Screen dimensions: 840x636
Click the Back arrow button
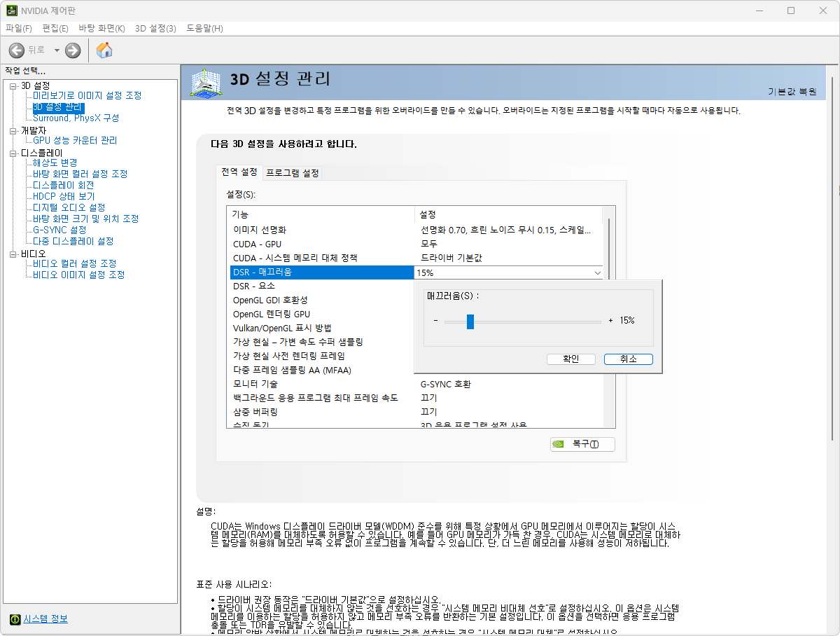click(17, 50)
